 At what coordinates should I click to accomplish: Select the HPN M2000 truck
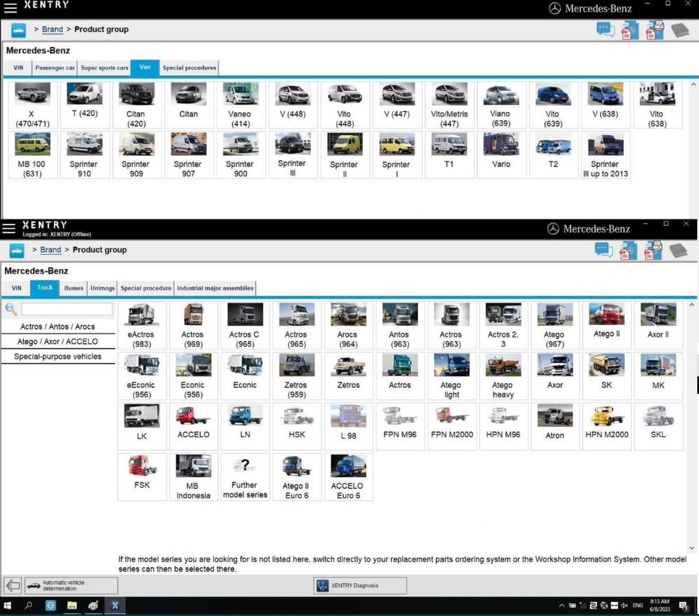606,427
